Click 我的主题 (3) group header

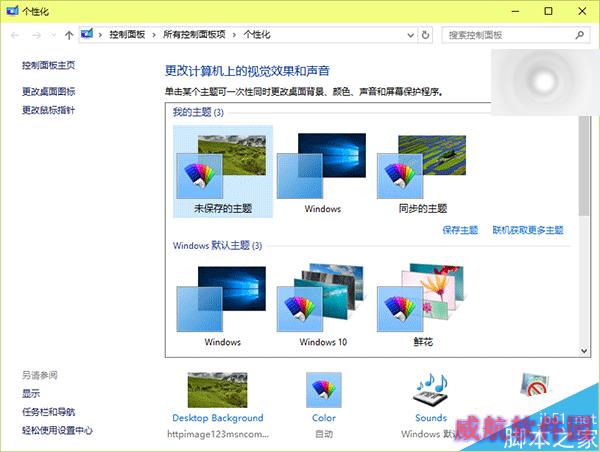click(198, 112)
